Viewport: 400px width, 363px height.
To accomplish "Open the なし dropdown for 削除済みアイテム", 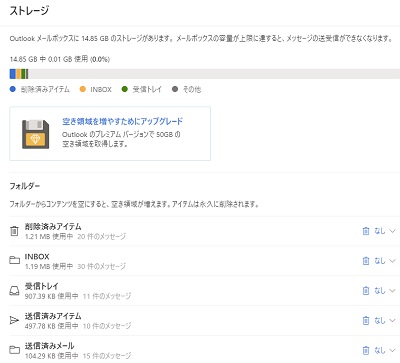I will pyautogui.click(x=385, y=231).
